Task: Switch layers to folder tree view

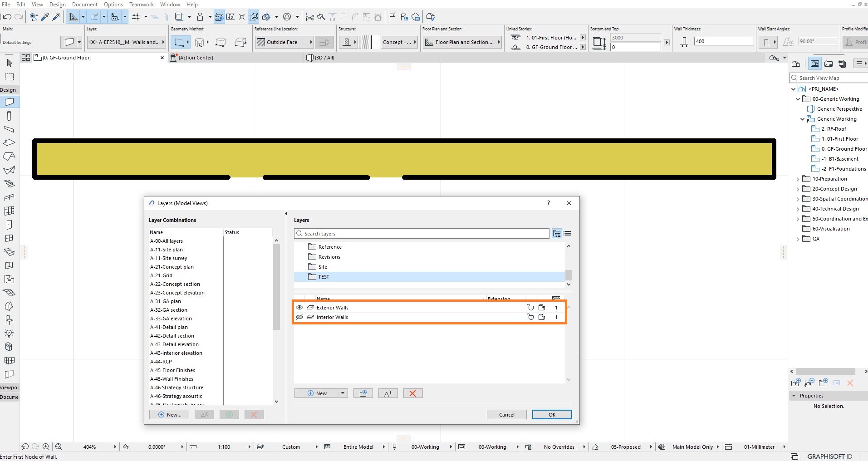Action: pos(557,234)
